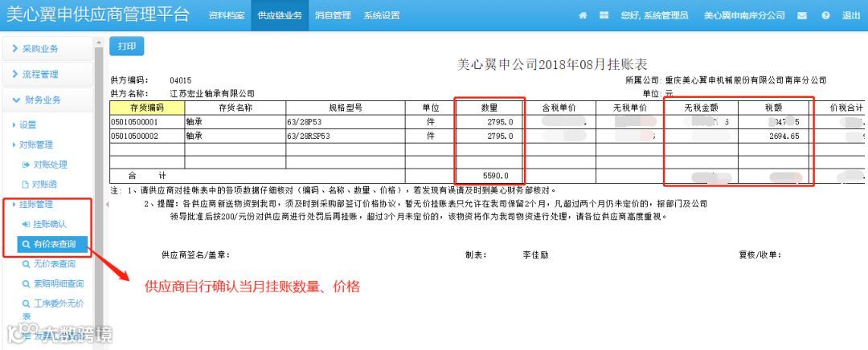Viewport: 868px width, 350px height.
Task: Open the help question mark icon
Action: coord(825,15)
